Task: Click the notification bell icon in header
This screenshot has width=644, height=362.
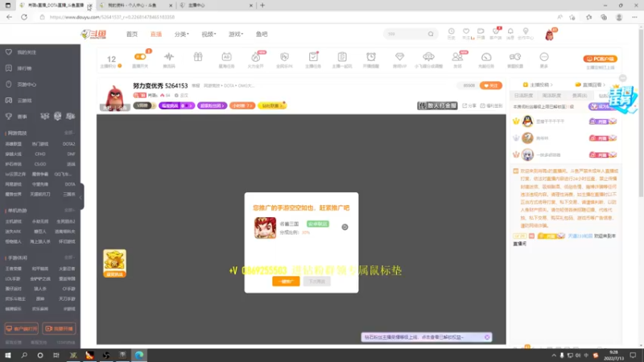Action: pyautogui.click(x=510, y=31)
